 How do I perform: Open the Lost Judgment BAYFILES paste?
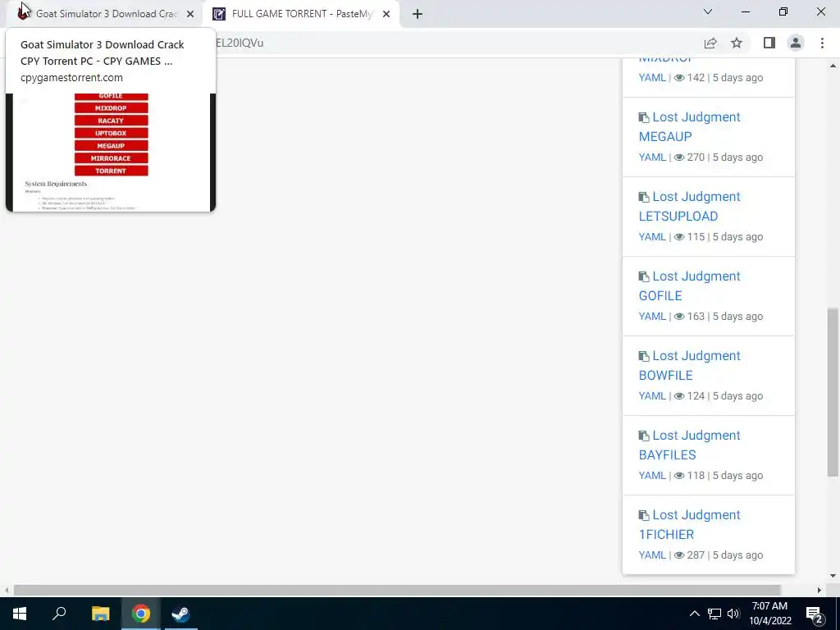point(690,445)
